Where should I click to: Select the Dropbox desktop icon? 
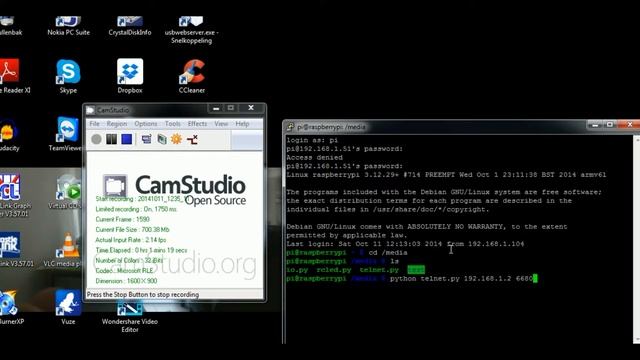[x=130, y=76]
